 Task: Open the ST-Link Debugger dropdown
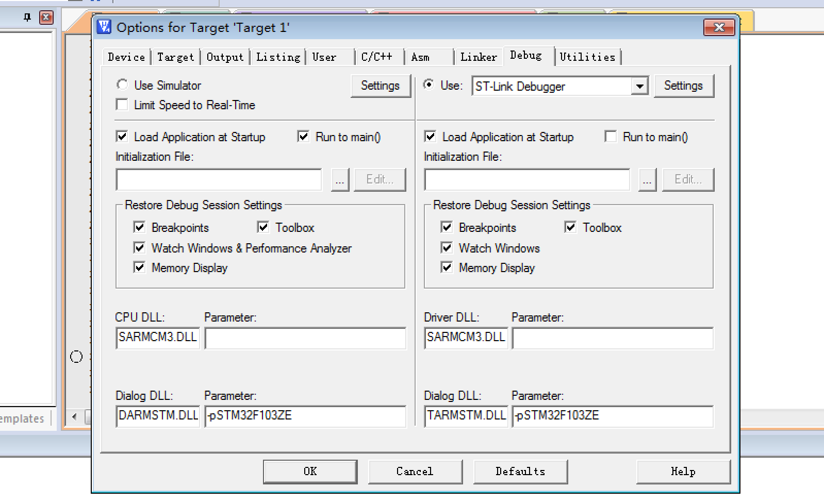[639, 86]
